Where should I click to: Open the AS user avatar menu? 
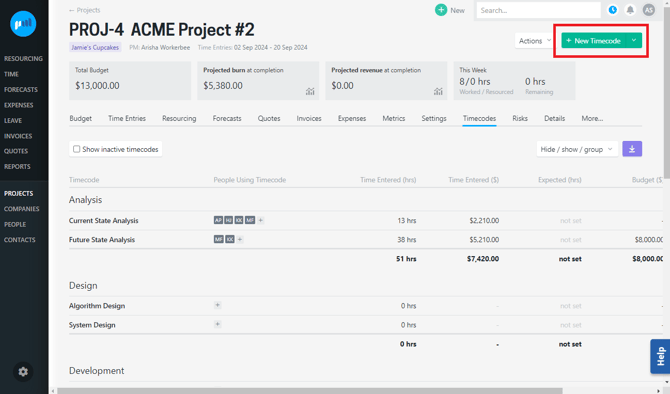coord(649,10)
